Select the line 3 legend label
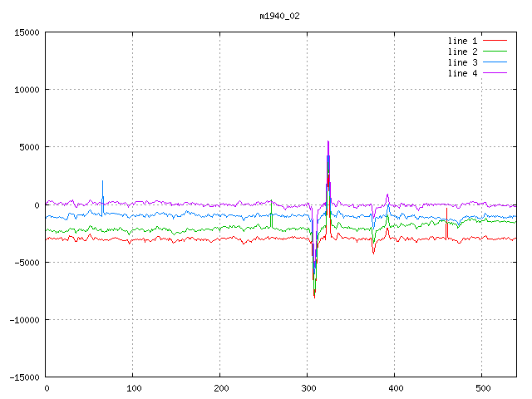Screen dimensions: 532x399 point(462,62)
